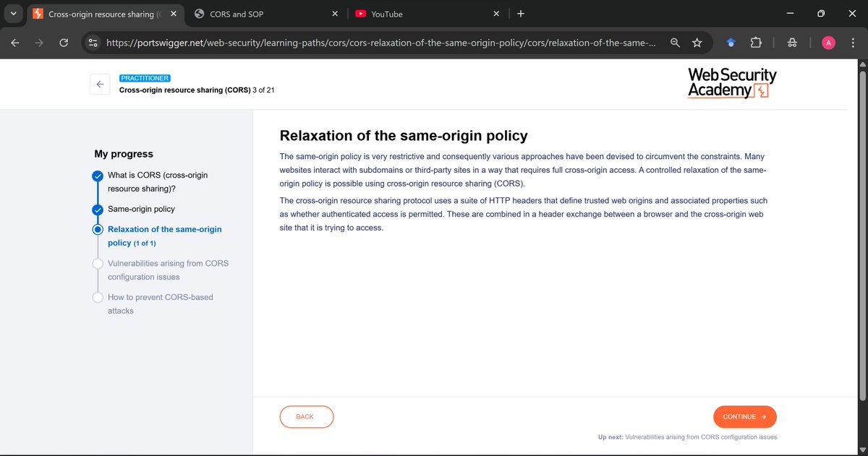Open the Extensions puzzle icon

755,43
